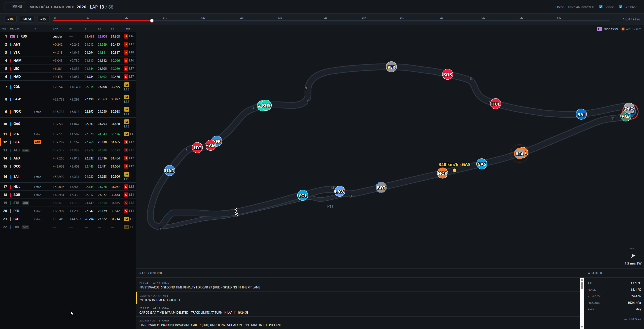Uncheck the Sectors checkbox
The image size is (644, 329).
[x=601, y=7]
